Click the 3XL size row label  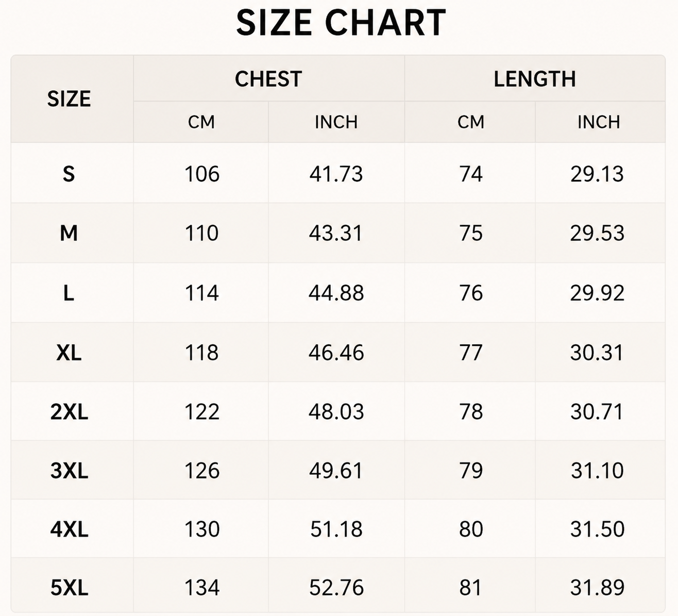[x=69, y=471]
